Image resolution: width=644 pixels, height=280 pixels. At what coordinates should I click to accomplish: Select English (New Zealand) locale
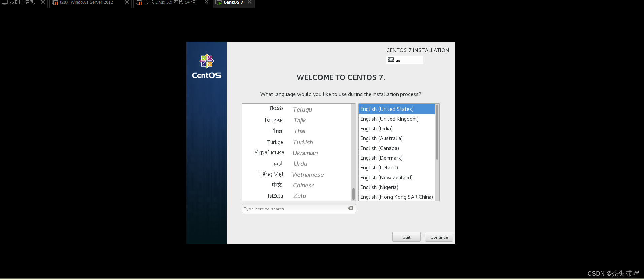[397, 177]
